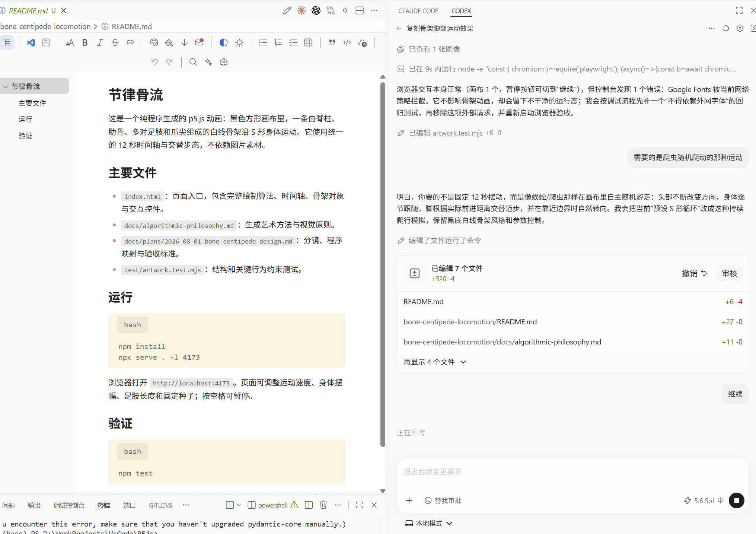Click the git compare changes icon
756x534 pixels.
click(x=331, y=10)
